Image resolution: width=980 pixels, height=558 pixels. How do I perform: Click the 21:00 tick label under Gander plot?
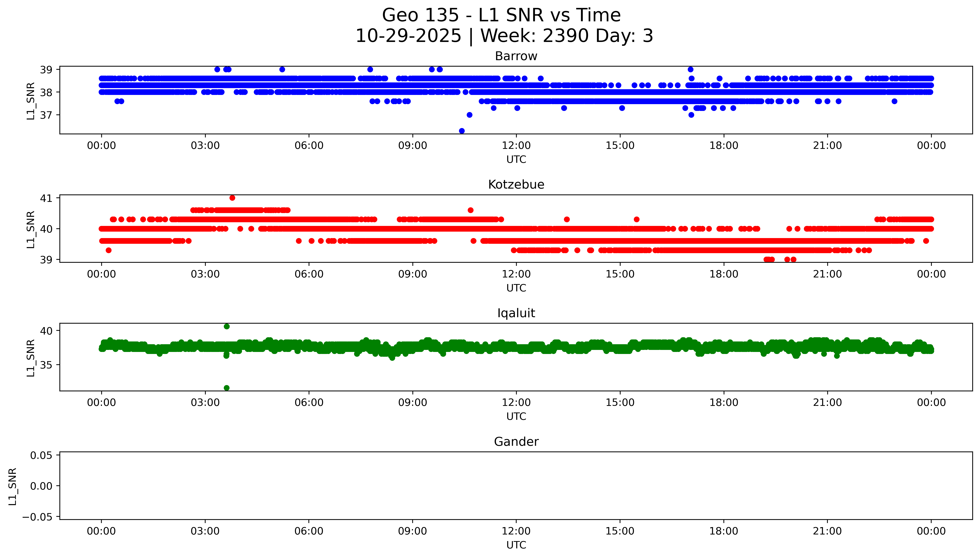(827, 531)
